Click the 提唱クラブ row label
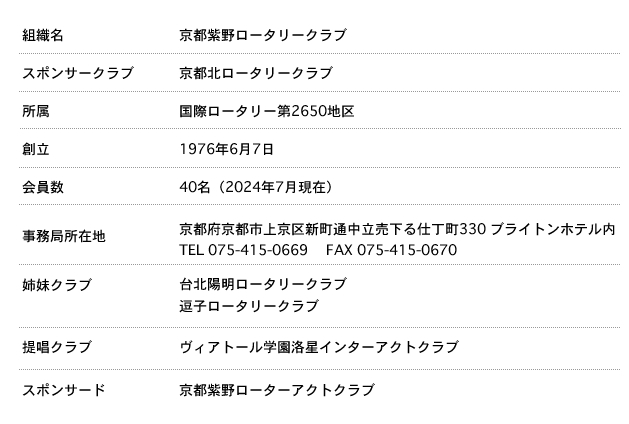This screenshot has height=424, width=629. point(57,347)
